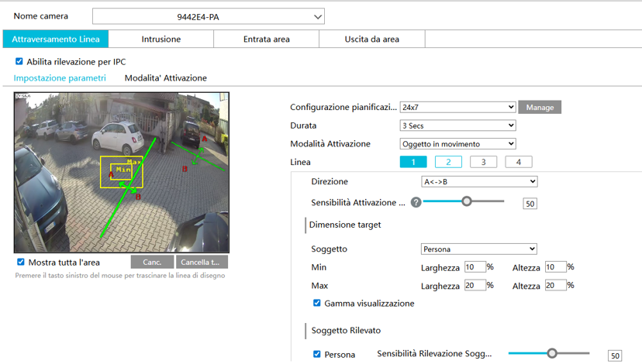
Task: Click the Manage button
Action: click(540, 108)
